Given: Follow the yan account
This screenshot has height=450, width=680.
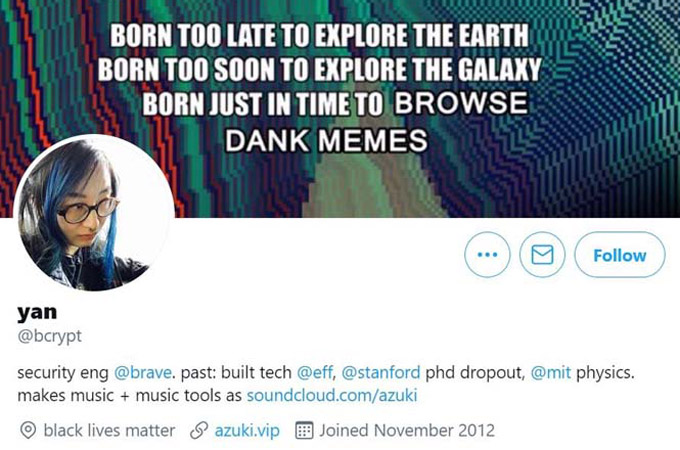Looking at the screenshot, I should [620, 254].
